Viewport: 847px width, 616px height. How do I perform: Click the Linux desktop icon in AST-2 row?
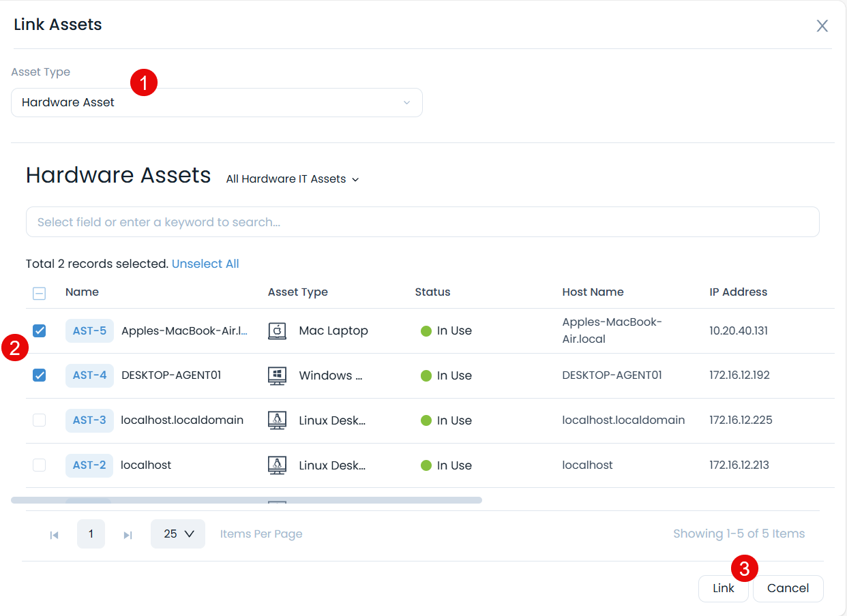pos(277,465)
